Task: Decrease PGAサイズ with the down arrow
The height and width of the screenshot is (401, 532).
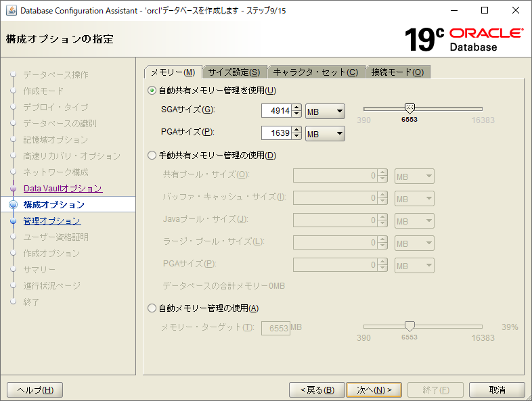Action: click(x=296, y=137)
